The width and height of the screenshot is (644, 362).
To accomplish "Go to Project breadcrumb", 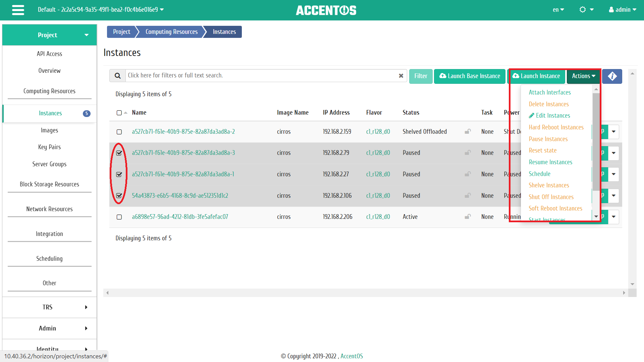I will pos(121,32).
